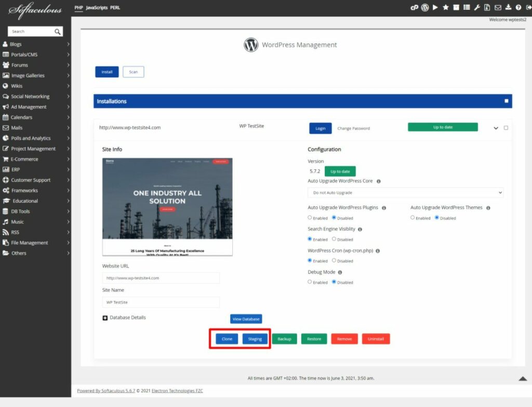Click the plus icon beside Database Details
This screenshot has height=407, width=532.
tap(105, 318)
